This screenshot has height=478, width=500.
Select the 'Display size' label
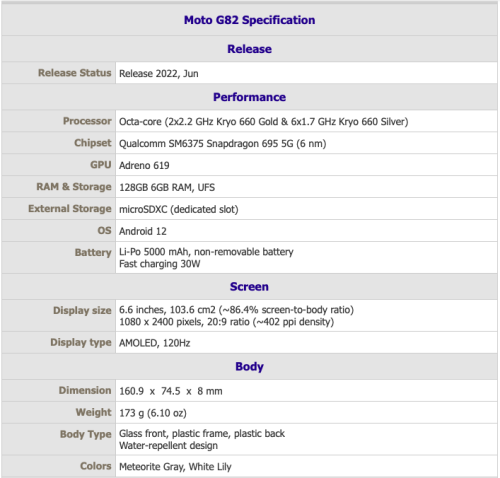point(82,310)
